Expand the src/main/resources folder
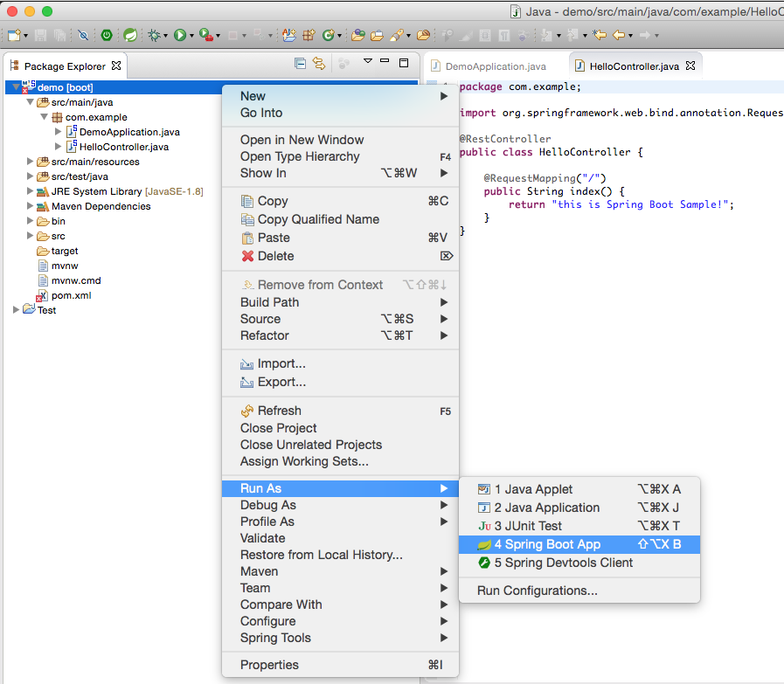This screenshot has width=784, height=684. pos(30,162)
